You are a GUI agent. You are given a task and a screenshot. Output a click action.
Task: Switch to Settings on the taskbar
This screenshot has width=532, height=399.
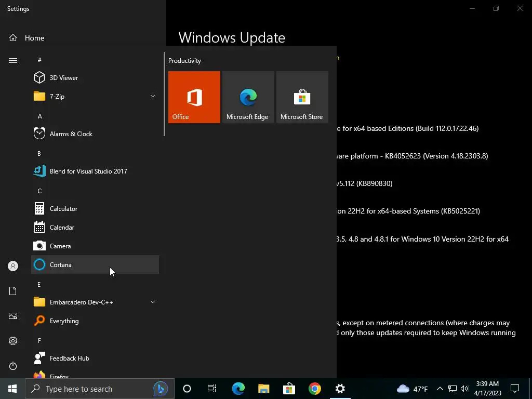(340, 389)
